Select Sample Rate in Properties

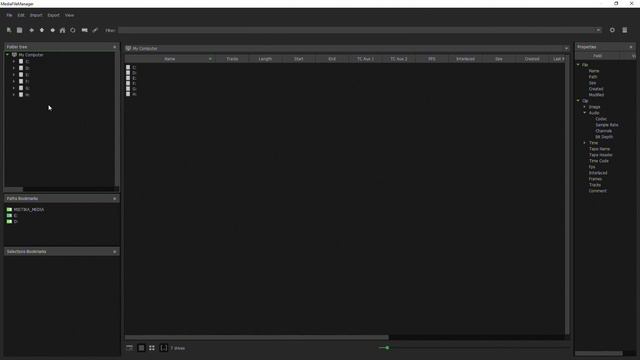pos(607,125)
